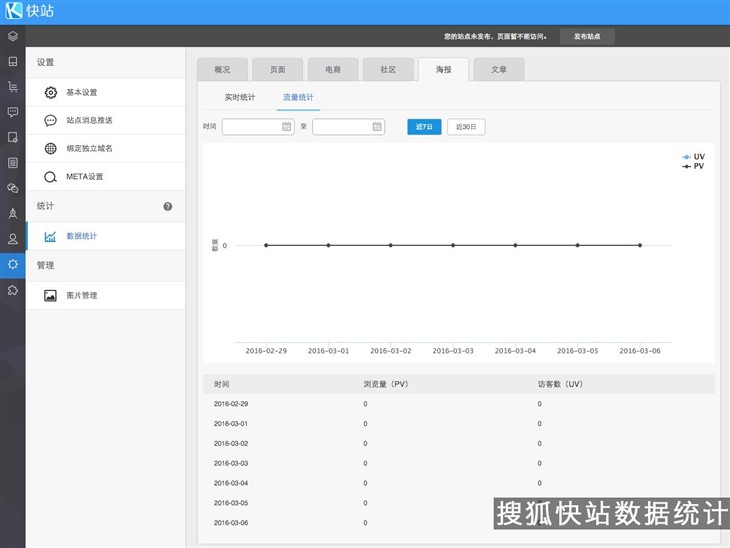Click the 2016-03-02 table row date
This screenshot has height=548, width=730.
(x=231, y=444)
